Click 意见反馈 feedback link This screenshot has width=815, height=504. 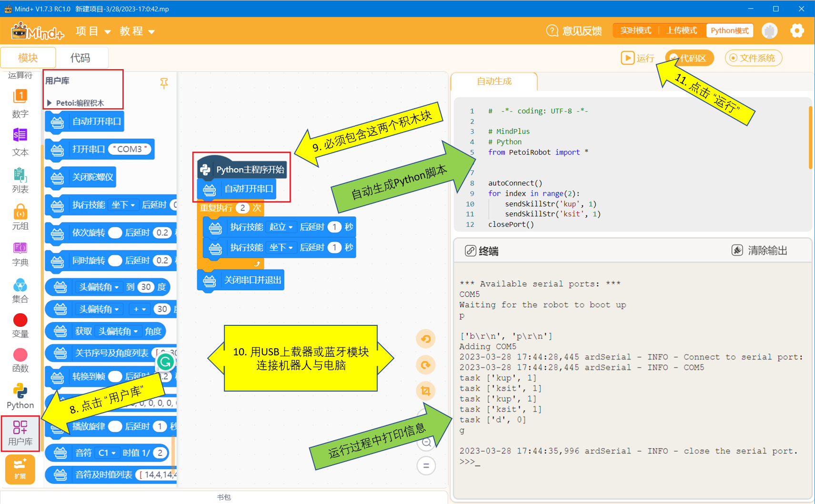tap(582, 31)
